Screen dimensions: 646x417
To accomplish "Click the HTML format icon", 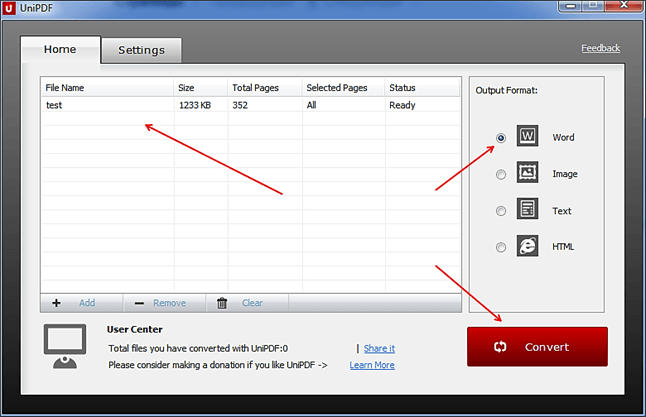I will coord(528,246).
